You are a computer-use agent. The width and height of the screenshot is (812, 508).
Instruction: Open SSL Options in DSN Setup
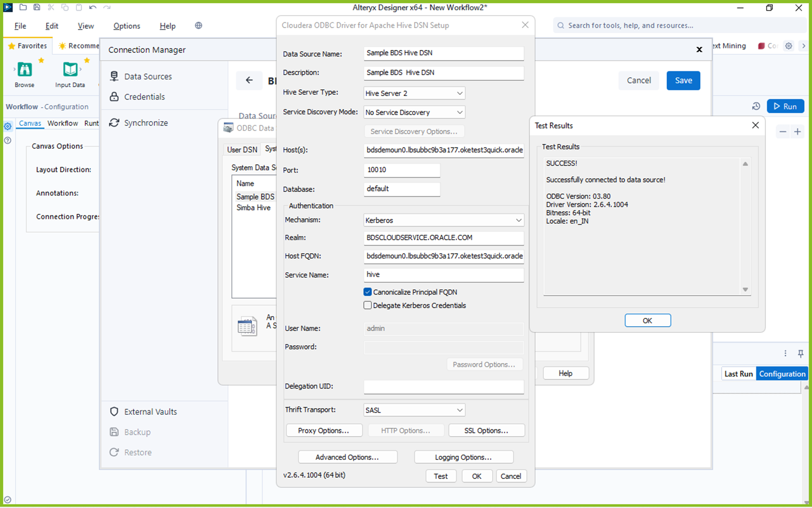tap(487, 431)
